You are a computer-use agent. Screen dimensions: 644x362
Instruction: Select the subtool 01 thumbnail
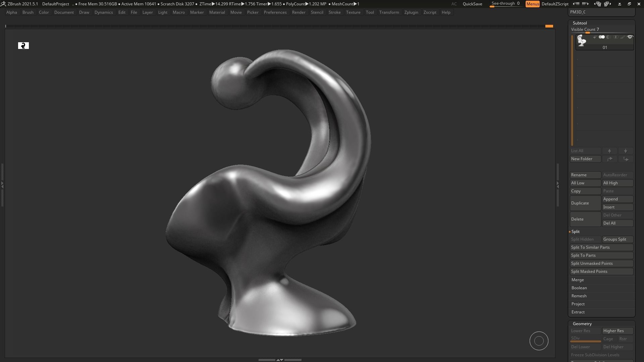pos(581,41)
